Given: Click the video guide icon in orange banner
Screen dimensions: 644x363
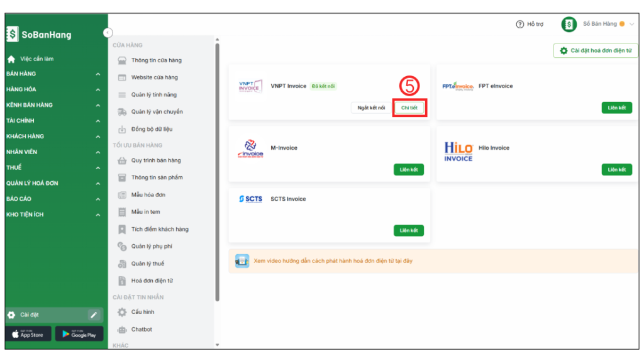Looking at the screenshot, I should click(242, 260).
